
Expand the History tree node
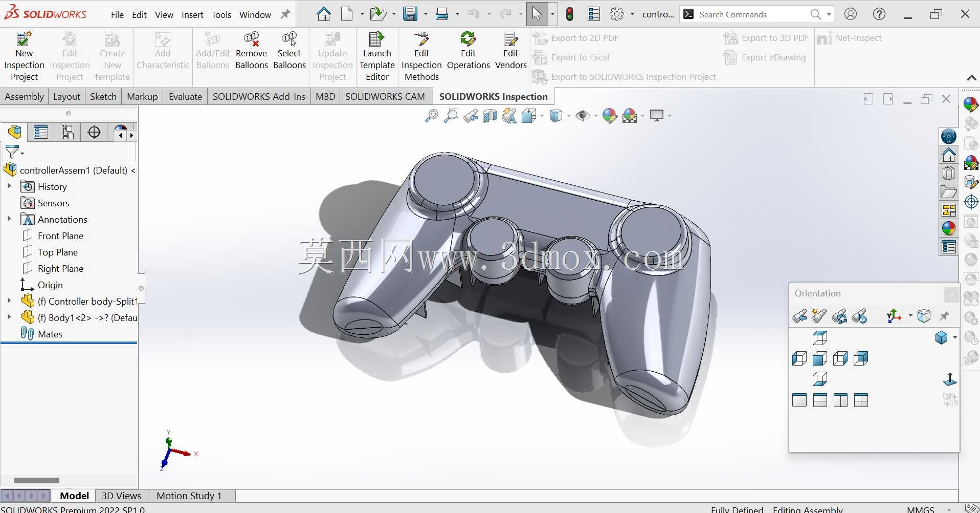pos(9,186)
